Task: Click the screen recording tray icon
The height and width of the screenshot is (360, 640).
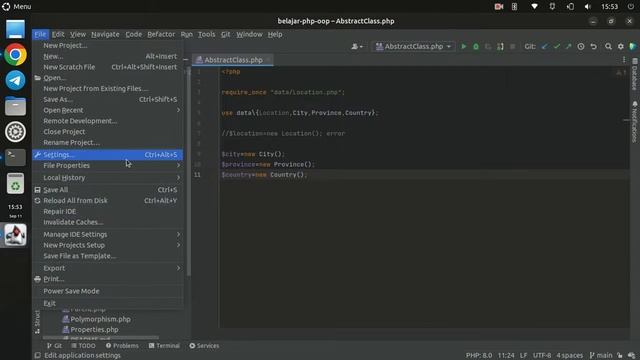Action: [498, 7]
